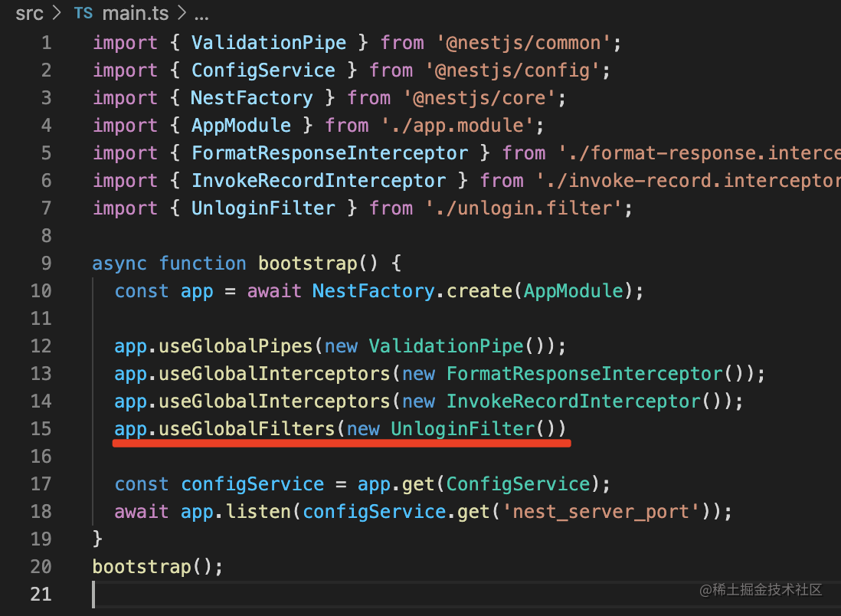Screen dimensions: 841x616
Task: Click the ValidationPipe import name on line 1
Action: tap(268, 43)
